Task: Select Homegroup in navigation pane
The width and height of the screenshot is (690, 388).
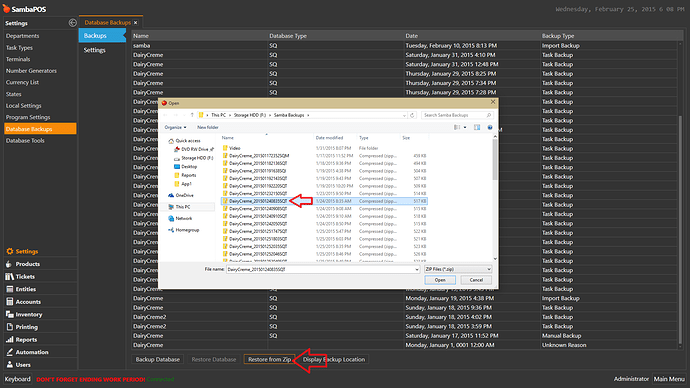Action: (184, 230)
